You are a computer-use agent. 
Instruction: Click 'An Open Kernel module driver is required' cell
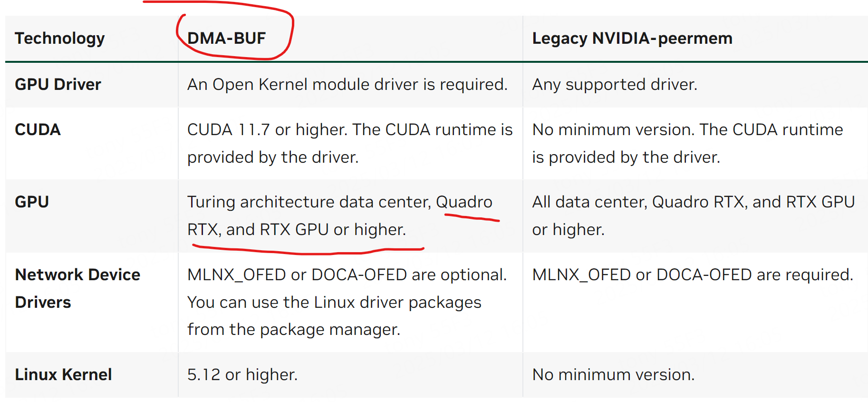[347, 84]
